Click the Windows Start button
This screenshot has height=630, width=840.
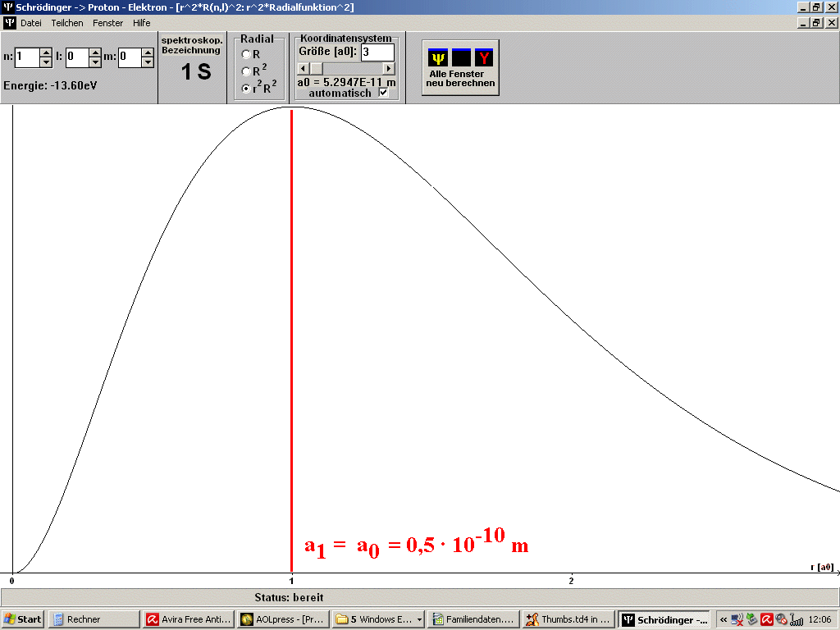coord(23,619)
